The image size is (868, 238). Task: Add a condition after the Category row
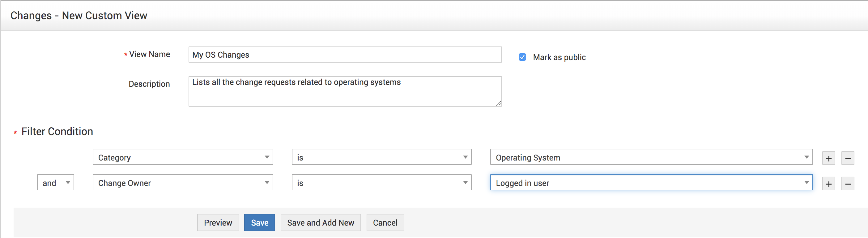coord(828,158)
